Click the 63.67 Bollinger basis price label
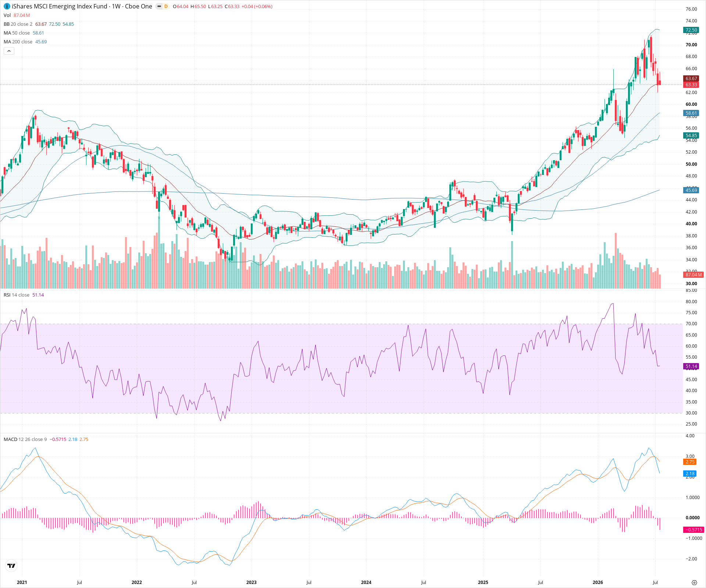706x588 pixels. [x=691, y=79]
